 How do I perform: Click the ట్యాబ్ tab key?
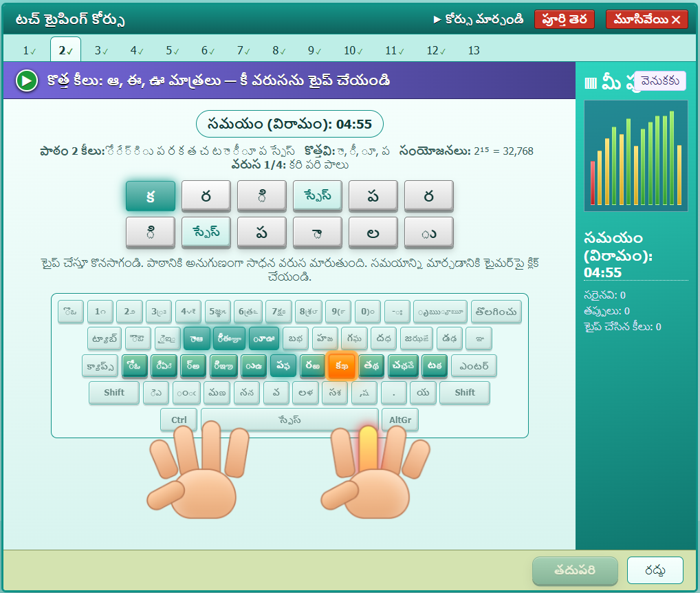(105, 338)
